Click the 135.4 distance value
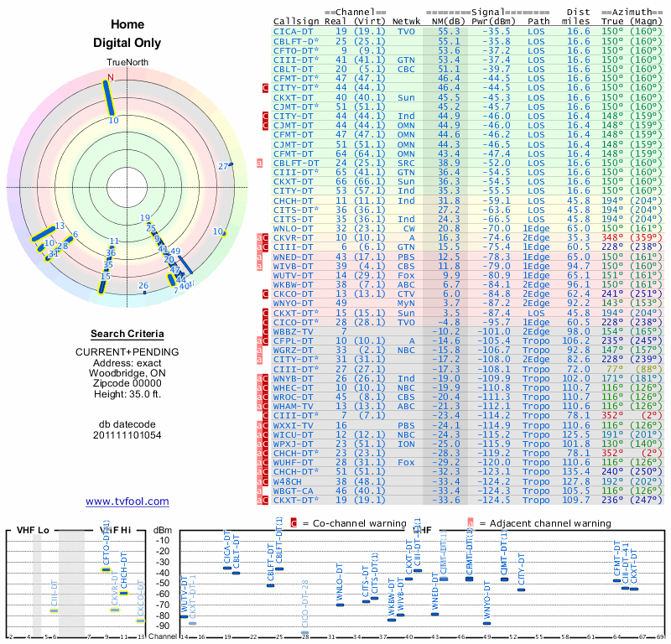 pyautogui.click(x=576, y=472)
